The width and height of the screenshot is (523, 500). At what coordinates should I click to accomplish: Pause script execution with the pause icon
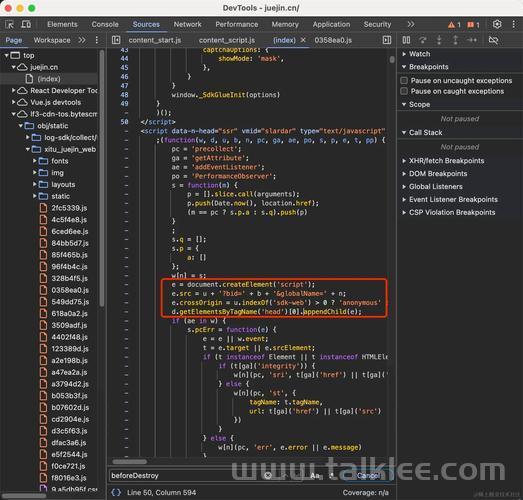(406, 40)
